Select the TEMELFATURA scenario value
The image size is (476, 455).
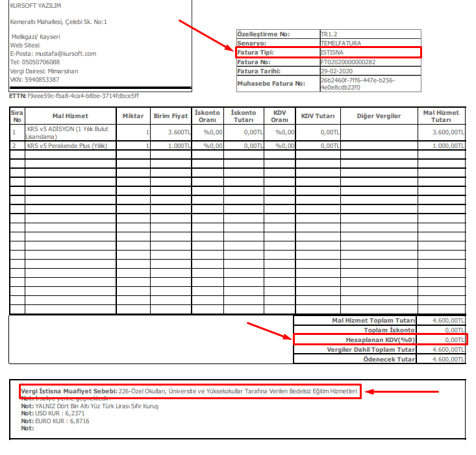pos(341,43)
